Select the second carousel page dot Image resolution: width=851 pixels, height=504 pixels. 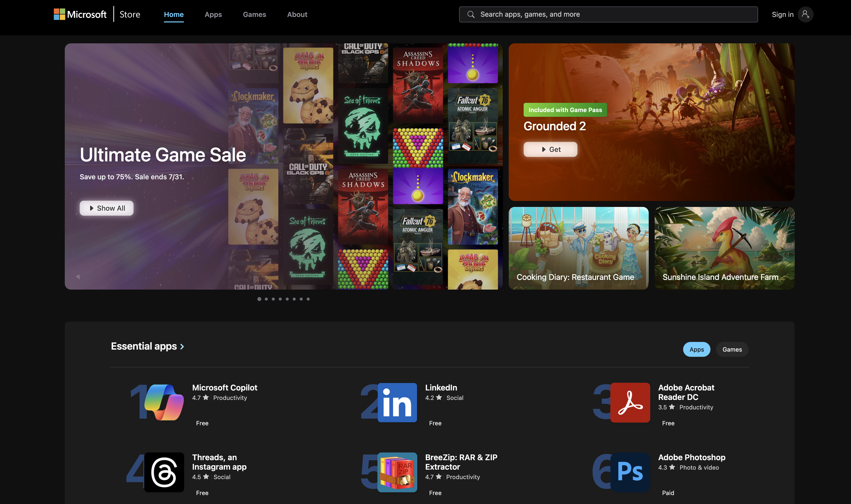[x=266, y=299]
